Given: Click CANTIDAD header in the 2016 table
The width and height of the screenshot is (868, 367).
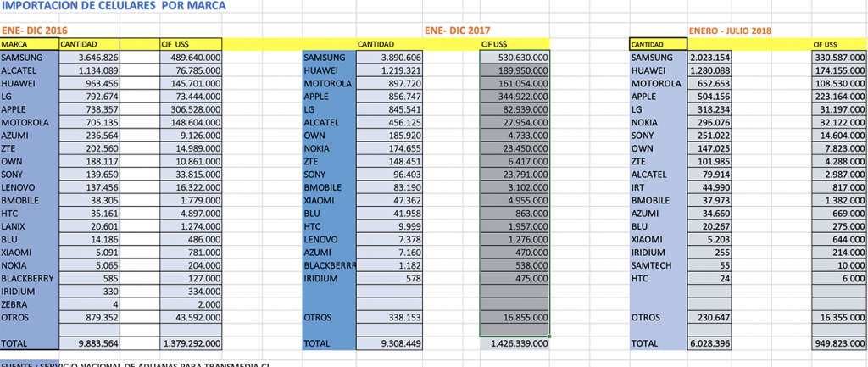Looking at the screenshot, I should pyautogui.click(x=90, y=44).
